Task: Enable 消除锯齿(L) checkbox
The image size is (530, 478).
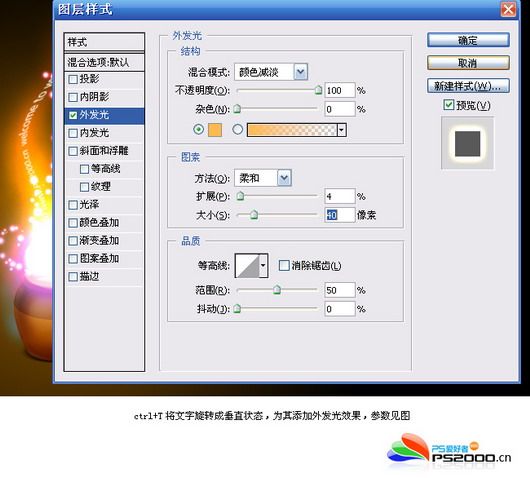Action: [x=284, y=266]
